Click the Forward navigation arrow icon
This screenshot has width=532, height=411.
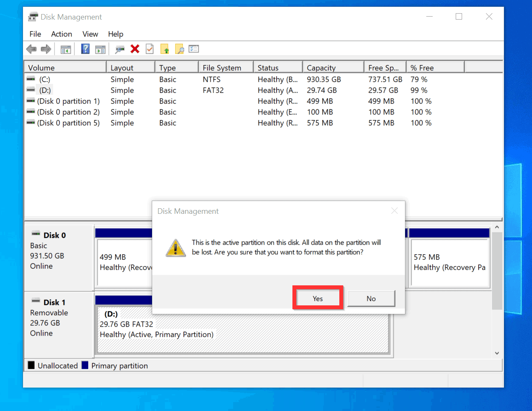pos(46,49)
